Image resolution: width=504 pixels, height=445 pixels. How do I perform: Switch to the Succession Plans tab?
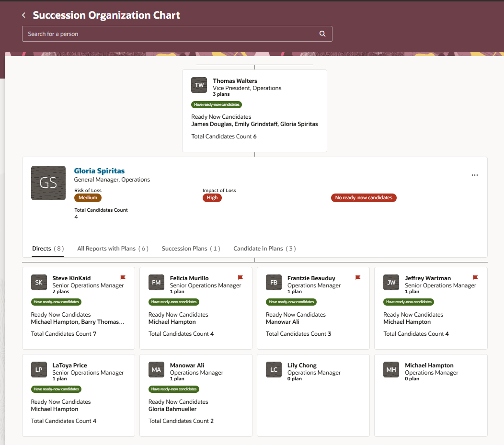click(191, 248)
